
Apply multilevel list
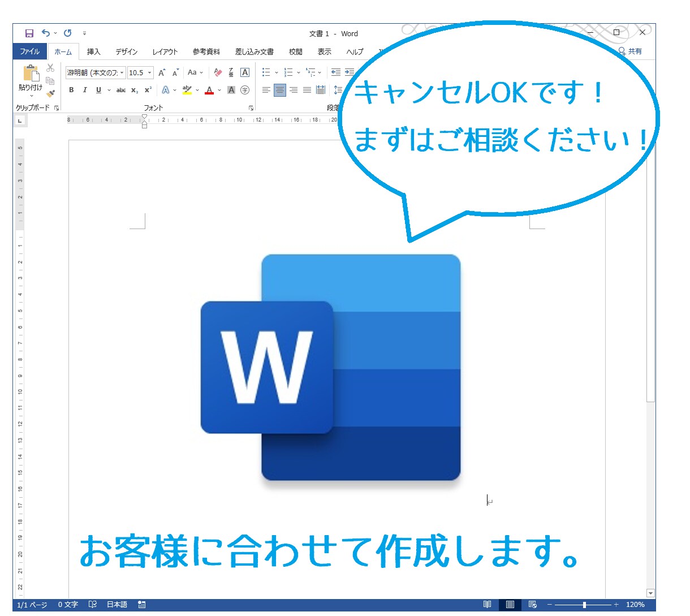click(310, 72)
